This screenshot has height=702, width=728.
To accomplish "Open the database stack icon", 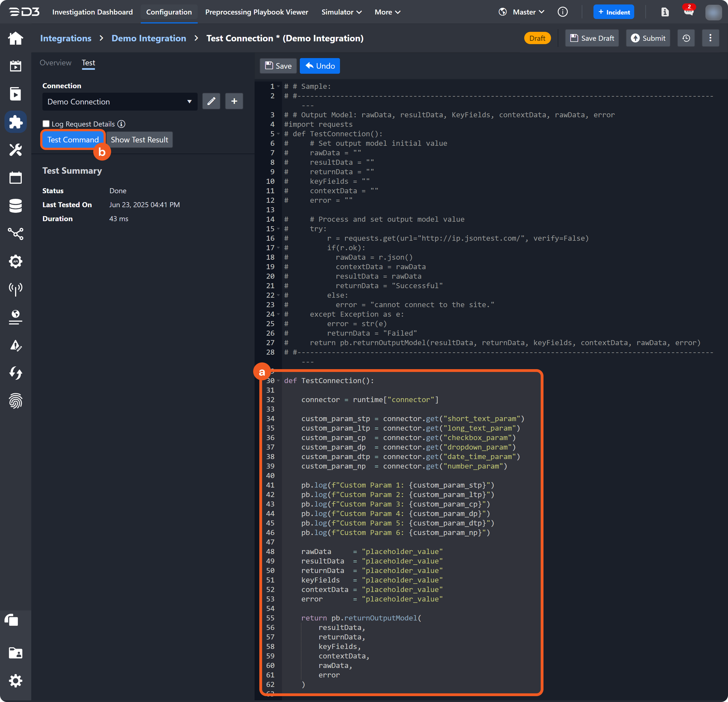I will 16,206.
